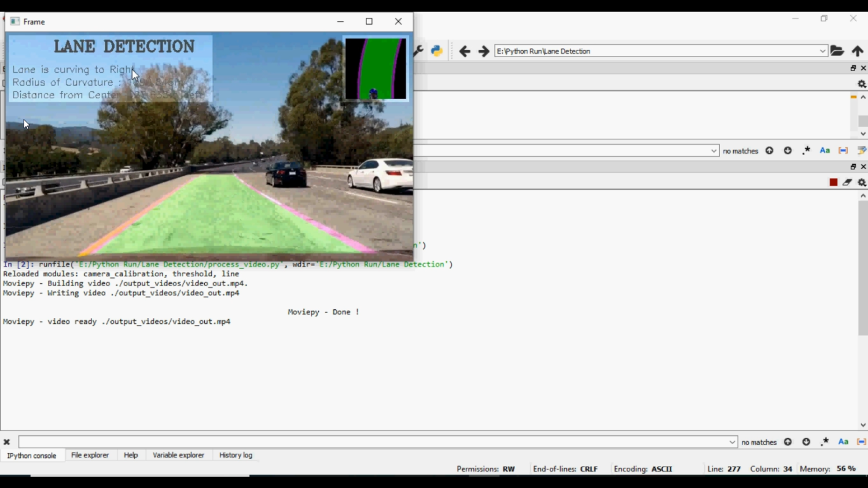Toggle whole-word matching in the find bar
The image size is (868, 488).
(843, 150)
